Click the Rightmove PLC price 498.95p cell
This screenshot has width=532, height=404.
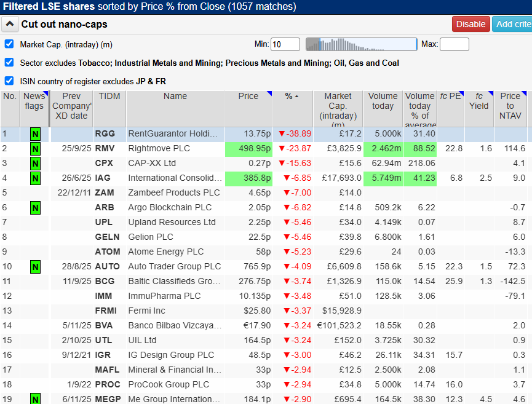click(248, 149)
